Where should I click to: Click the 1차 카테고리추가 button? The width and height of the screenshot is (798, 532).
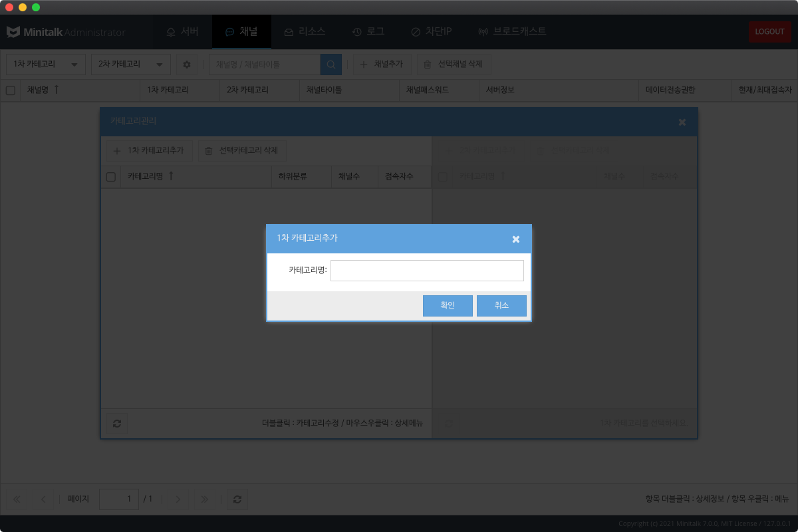tap(150, 151)
